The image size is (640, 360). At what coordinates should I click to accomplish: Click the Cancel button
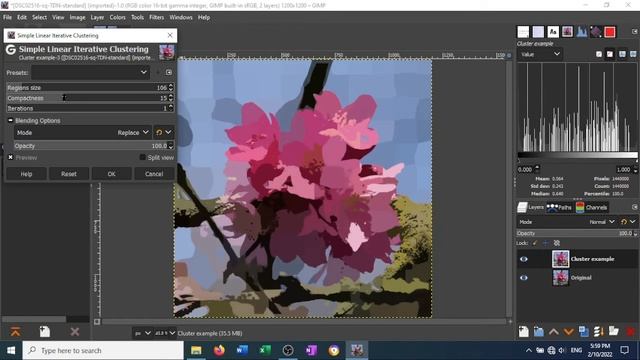click(154, 174)
